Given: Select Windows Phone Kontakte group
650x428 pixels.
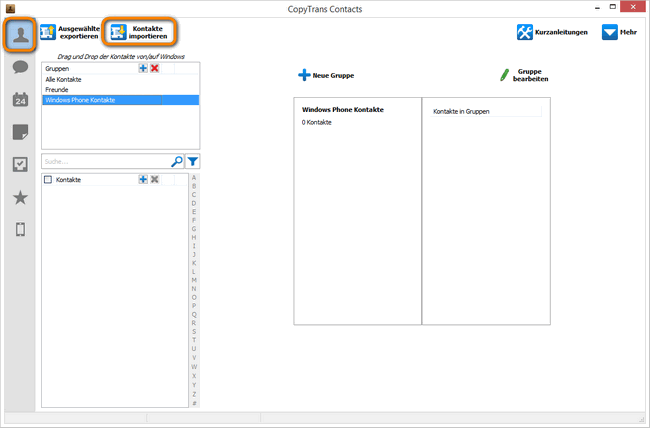Looking at the screenshot, I should [x=121, y=100].
